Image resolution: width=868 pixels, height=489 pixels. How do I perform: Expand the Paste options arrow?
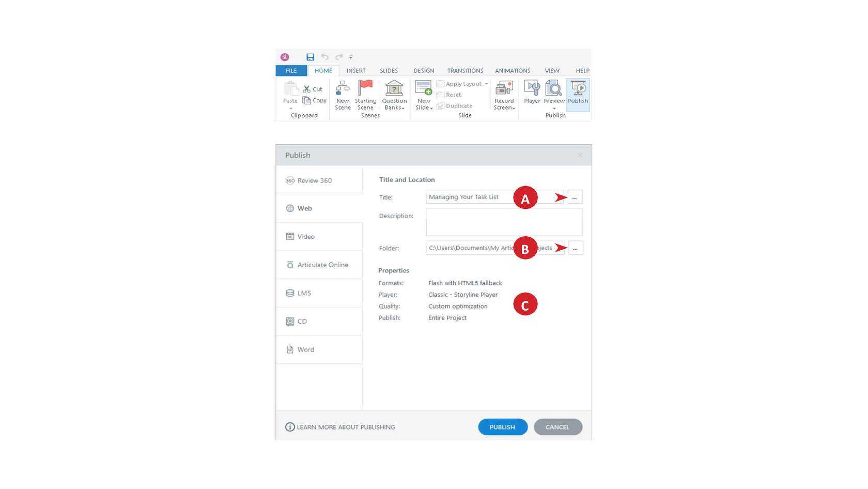tap(291, 109)
